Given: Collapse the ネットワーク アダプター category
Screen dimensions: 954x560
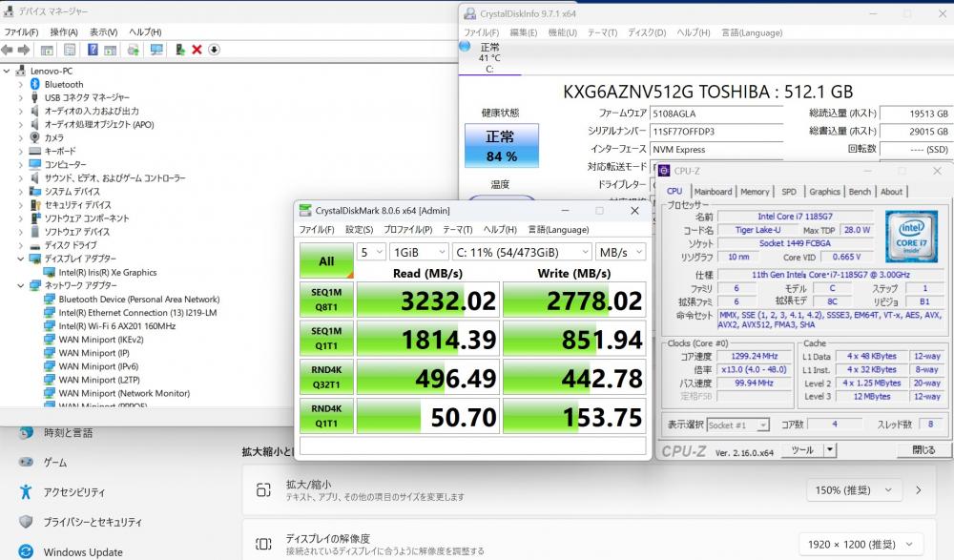Looking at the screenshot, I should pyautogui.click(x=21, y=285).
